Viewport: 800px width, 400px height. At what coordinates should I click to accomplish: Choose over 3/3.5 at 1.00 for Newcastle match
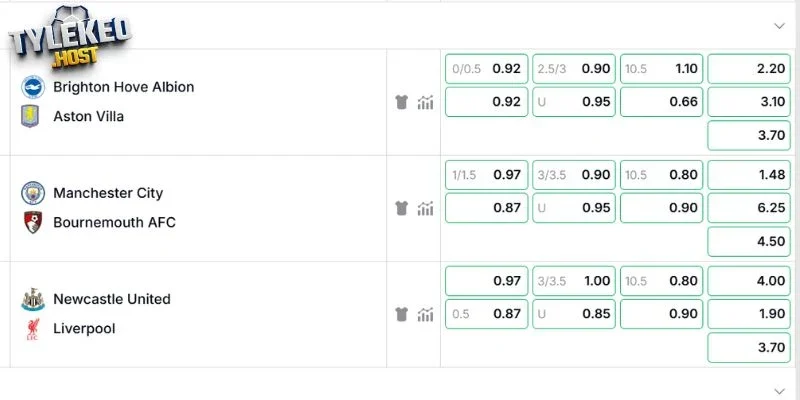click(574, 281)
